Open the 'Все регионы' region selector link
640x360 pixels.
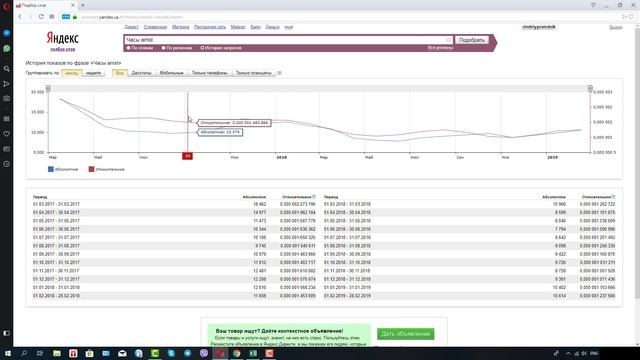[440, 48]
